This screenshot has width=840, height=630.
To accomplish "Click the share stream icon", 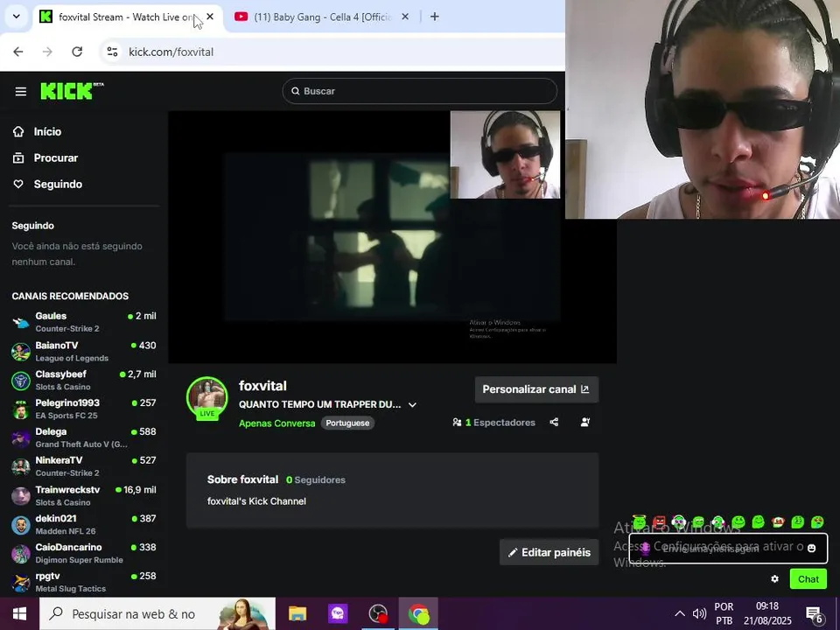I will click(554, 422).
